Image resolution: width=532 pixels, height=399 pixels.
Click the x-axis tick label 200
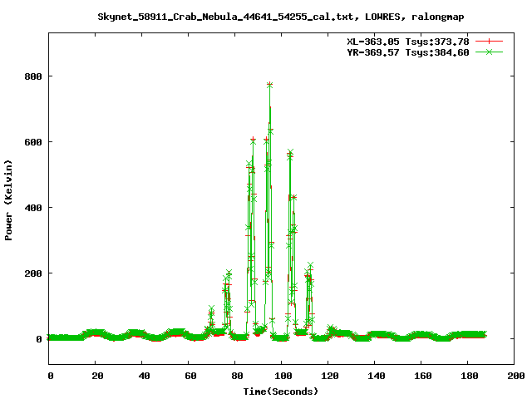pos(515,376)
